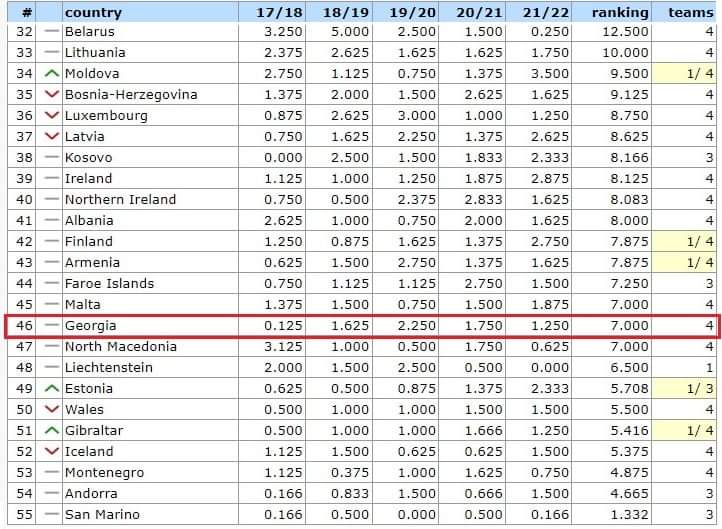This screenshot has width=722, height=529.
Task: Click the 'country' column header
Action: point(93,12)
